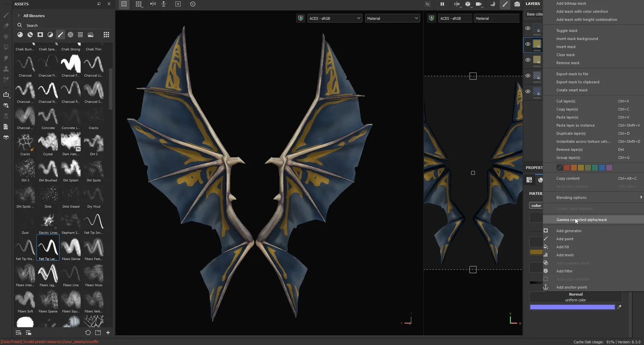Click the pause rendering icon
This screenshot has height=345, width=644.
[442, 4]
